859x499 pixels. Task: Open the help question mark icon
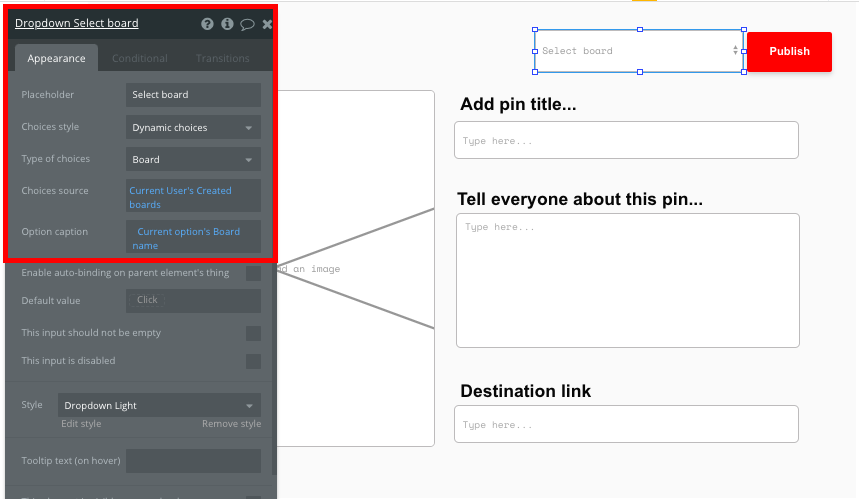tap(207, 24)
